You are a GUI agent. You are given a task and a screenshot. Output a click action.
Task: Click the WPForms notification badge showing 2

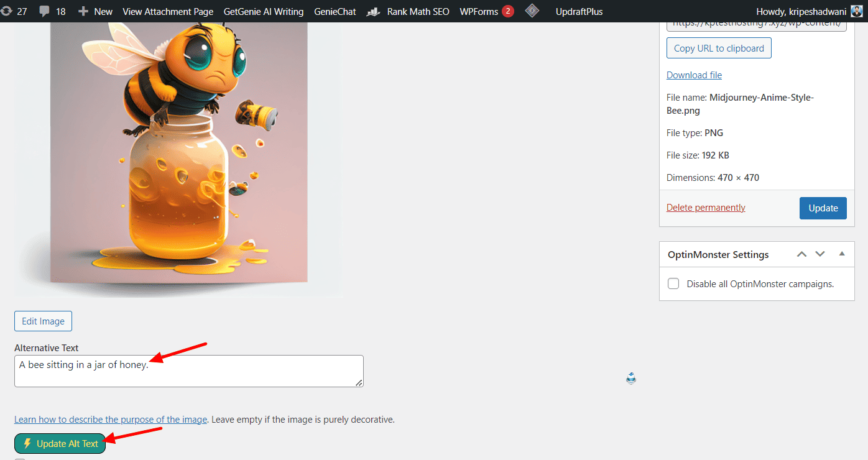(x=507, y=11)
